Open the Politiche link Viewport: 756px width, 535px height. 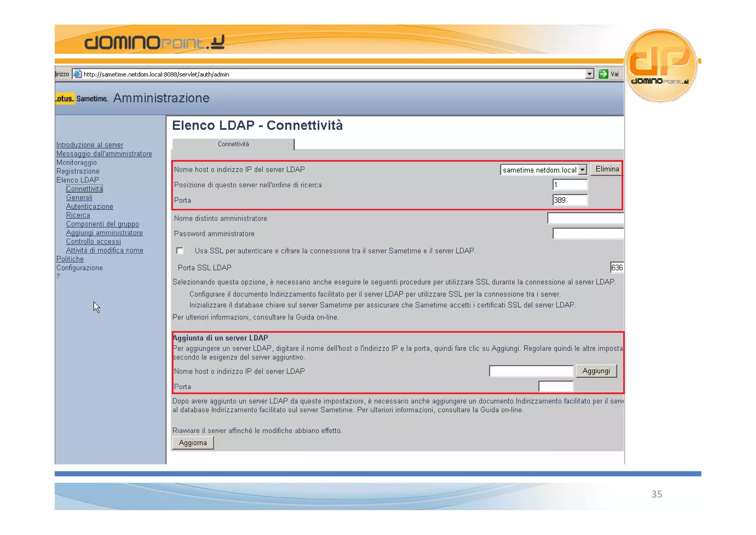[x=70, y=259]
